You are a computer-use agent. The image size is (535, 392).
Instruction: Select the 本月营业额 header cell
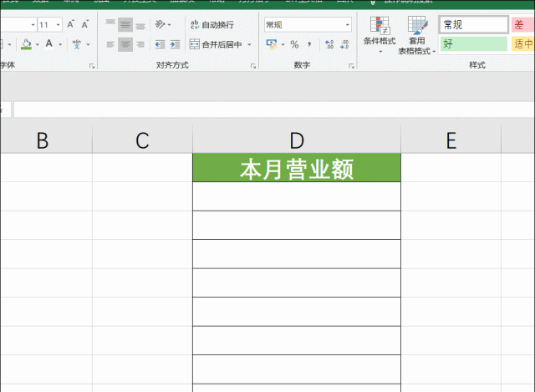[297, 167]
